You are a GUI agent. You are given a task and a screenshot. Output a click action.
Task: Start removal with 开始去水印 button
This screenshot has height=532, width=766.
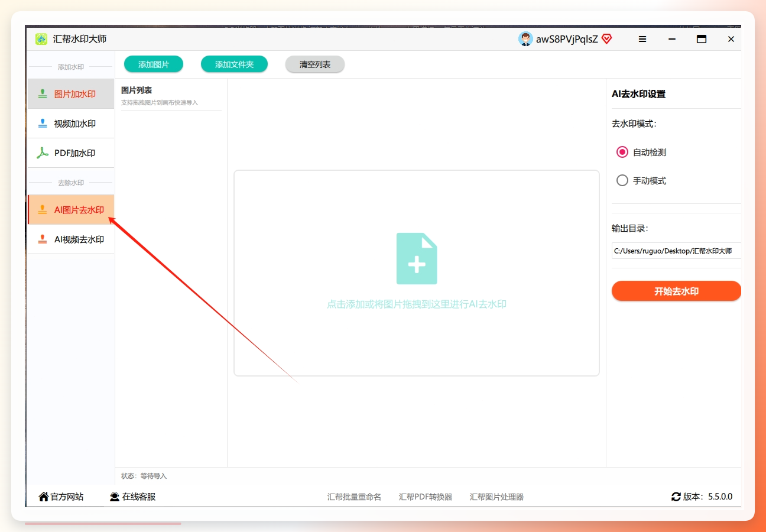coord(676,291)
